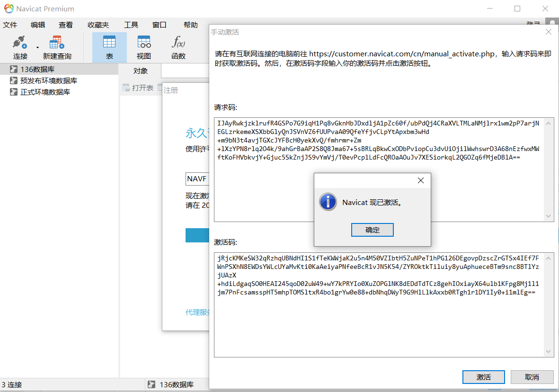Open the 函数 (Function) toolbar icon
This screenshot has width=559, height=392.
178,47
